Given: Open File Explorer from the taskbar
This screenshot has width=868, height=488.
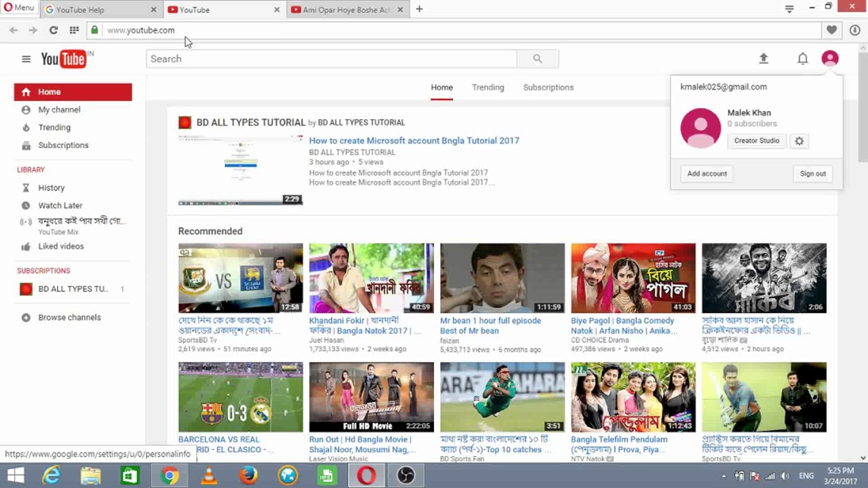Looking at the screenshot, I should (x=91, y=476).
